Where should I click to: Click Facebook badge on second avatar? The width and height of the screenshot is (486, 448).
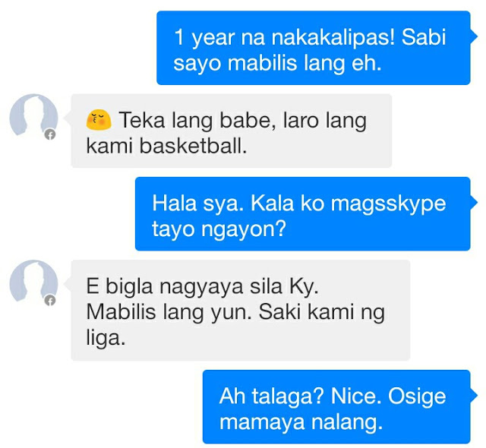50,301
